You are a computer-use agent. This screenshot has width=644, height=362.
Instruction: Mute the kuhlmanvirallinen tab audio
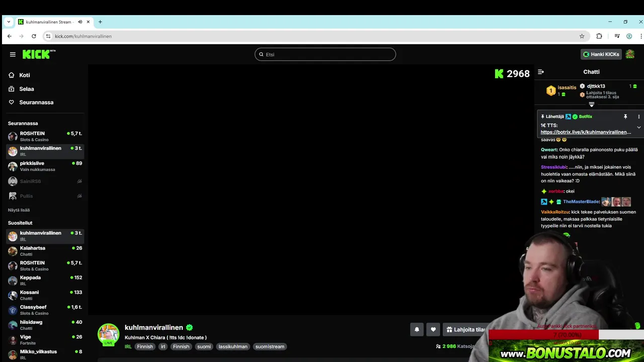coord(80,22)
